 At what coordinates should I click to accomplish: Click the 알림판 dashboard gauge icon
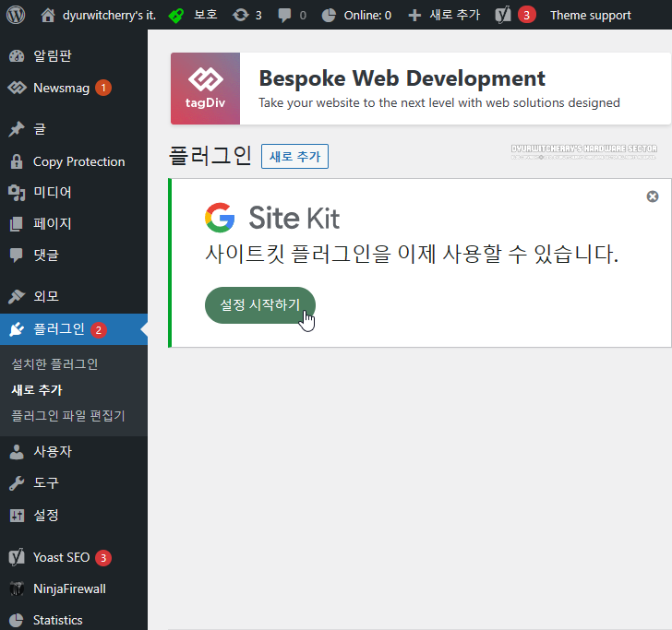pos(17,56)
